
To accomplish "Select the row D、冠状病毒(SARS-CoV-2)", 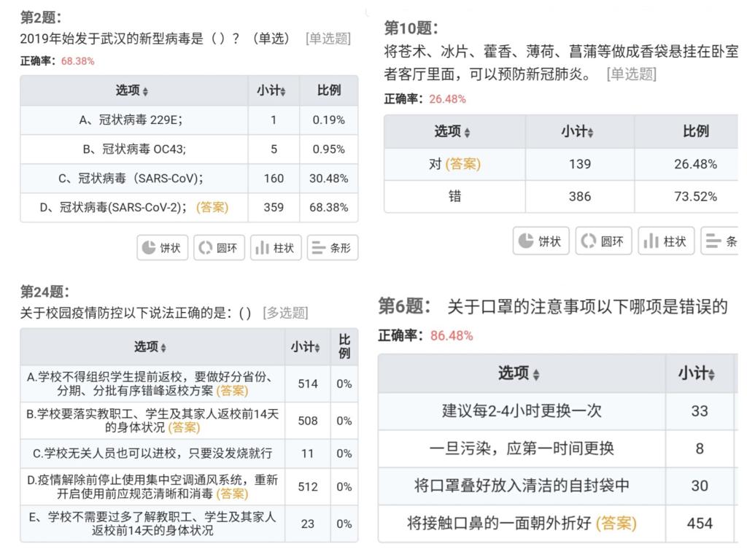I will (x=189, y=208).
